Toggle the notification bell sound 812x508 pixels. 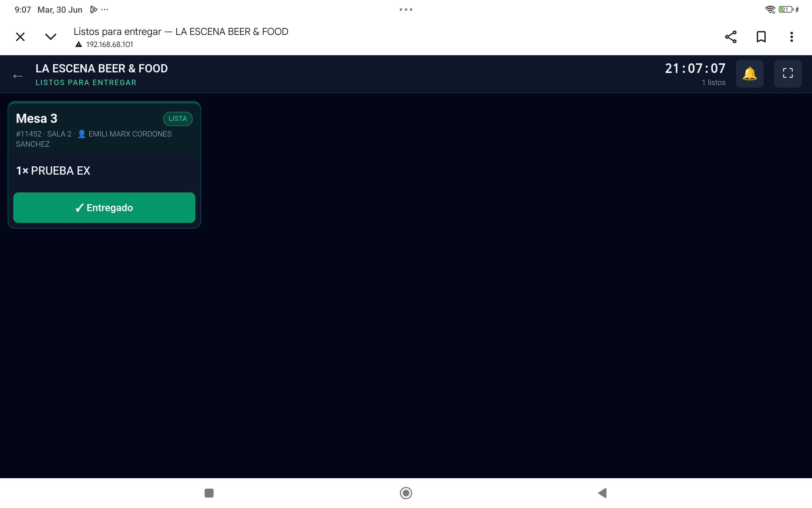click(750, 74)
